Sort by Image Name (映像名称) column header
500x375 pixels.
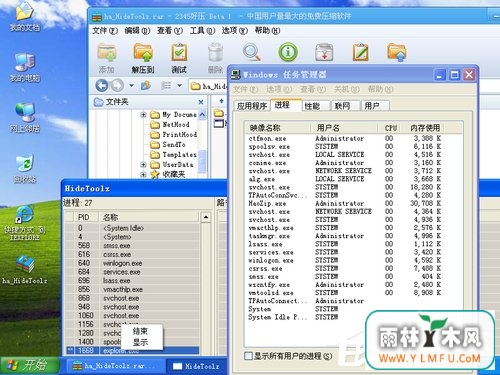pyautogui.click(x=278, y=128)
